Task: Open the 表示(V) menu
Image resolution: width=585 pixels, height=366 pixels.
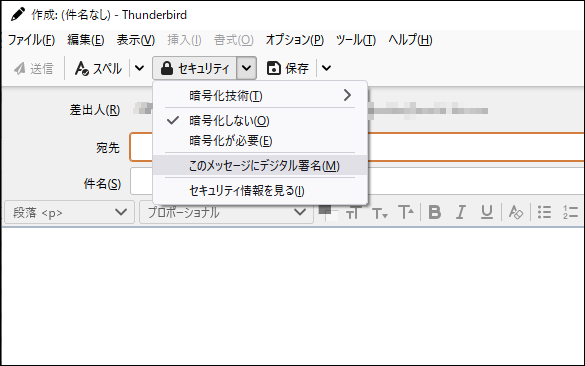Action: tap(136, 40)
